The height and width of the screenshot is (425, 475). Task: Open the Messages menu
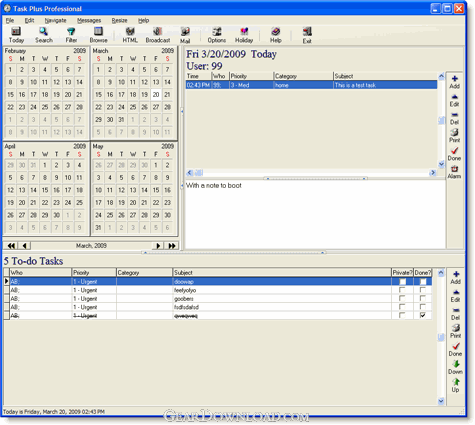coord(89,20)
